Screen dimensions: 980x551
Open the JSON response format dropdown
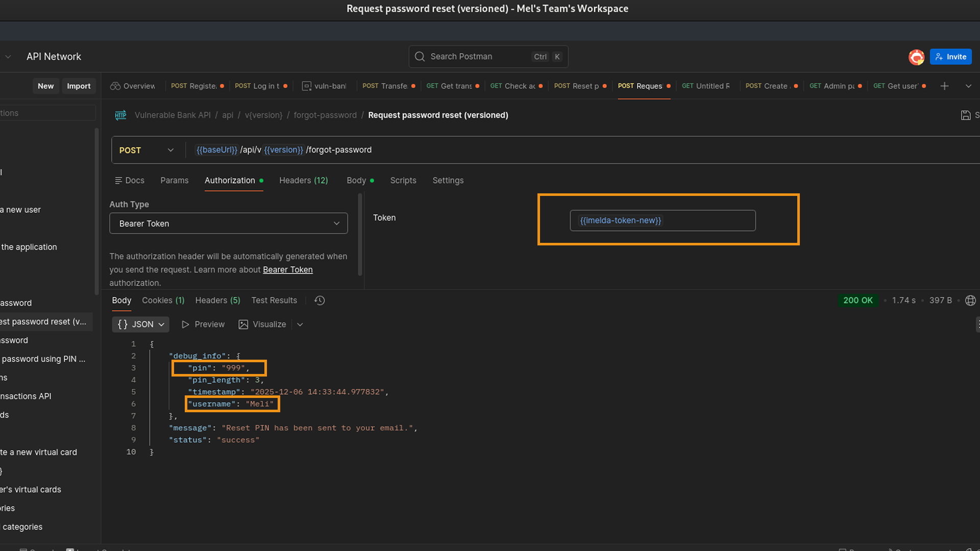tap(141, 324)
